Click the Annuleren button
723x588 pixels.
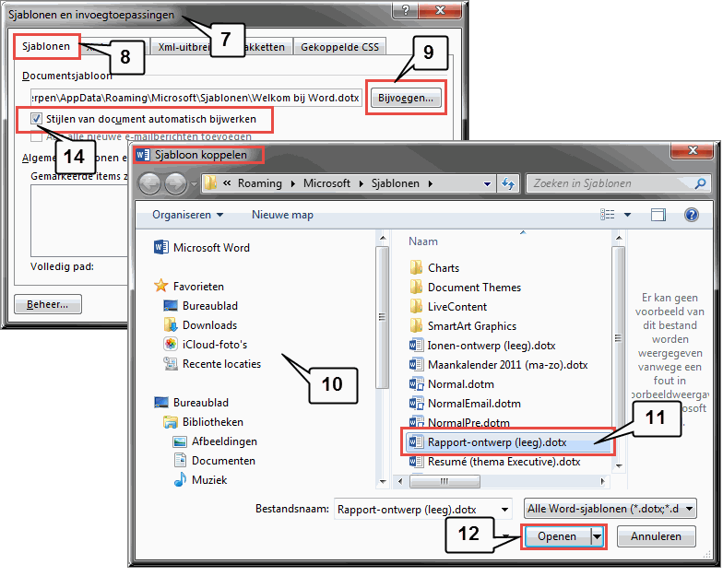pyautogui.click(x=657, y=536)
